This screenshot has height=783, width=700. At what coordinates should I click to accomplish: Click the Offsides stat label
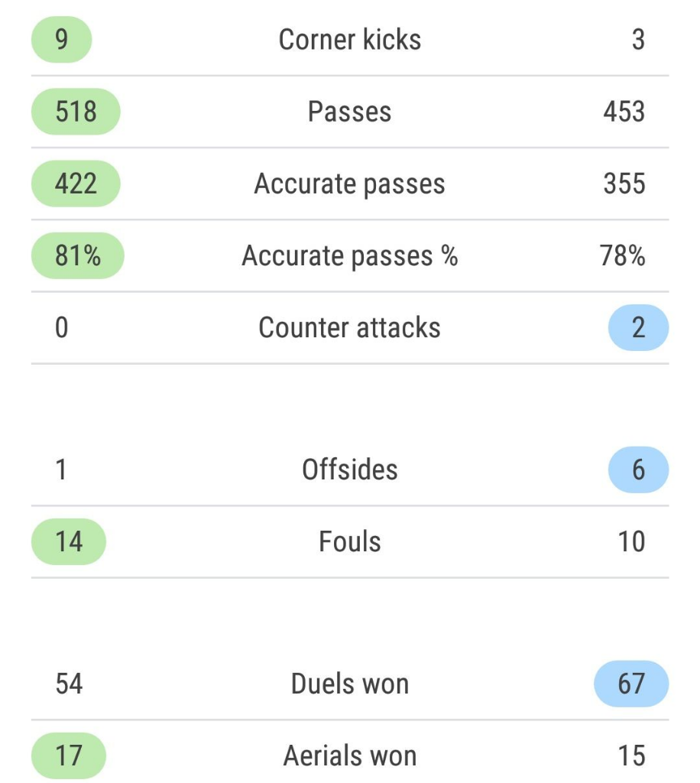[350, 469]
